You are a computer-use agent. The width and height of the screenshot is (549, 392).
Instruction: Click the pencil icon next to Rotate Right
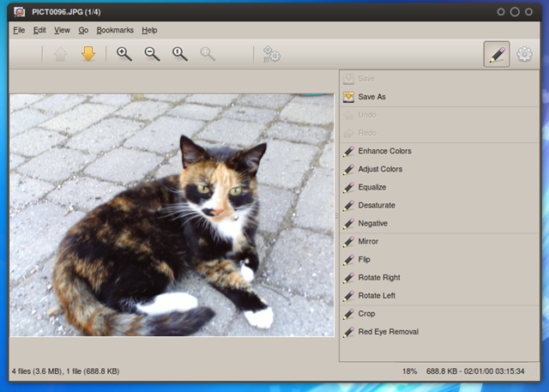pos(348,278)
